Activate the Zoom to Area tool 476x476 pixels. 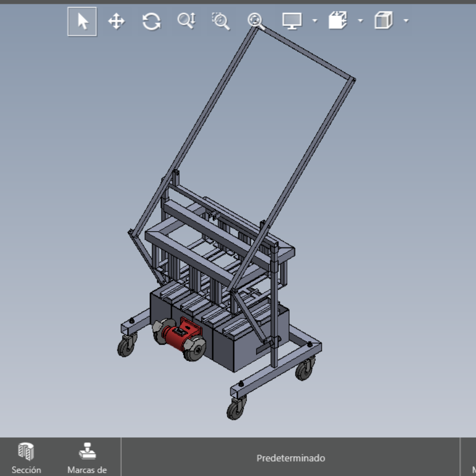pos(220,21)
